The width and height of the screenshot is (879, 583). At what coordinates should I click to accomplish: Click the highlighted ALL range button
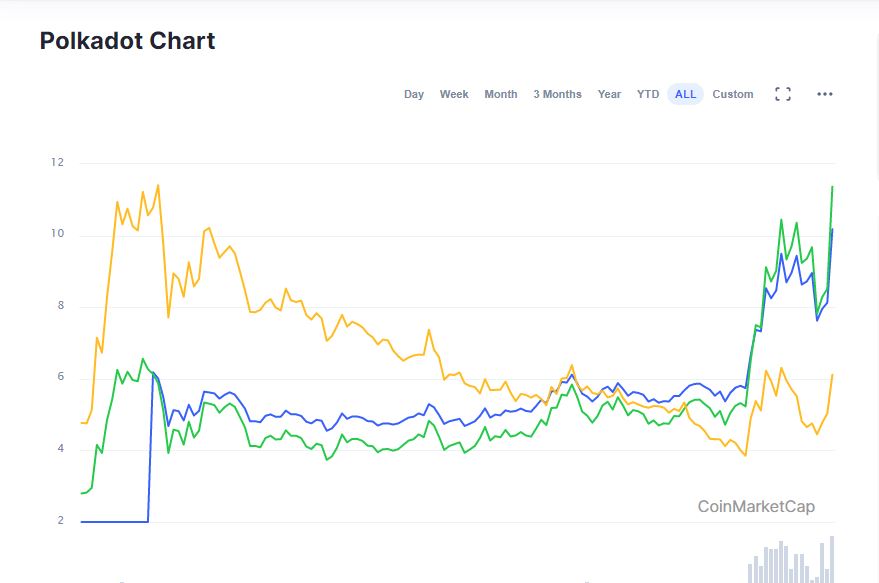(x=685, y=94)
